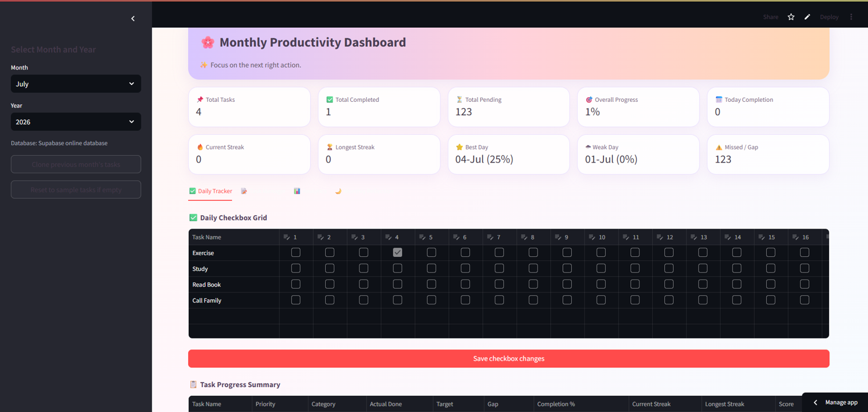Screen dimensions: 868x412
Task: Click Share in the top bar
Action: coord(771,17)
